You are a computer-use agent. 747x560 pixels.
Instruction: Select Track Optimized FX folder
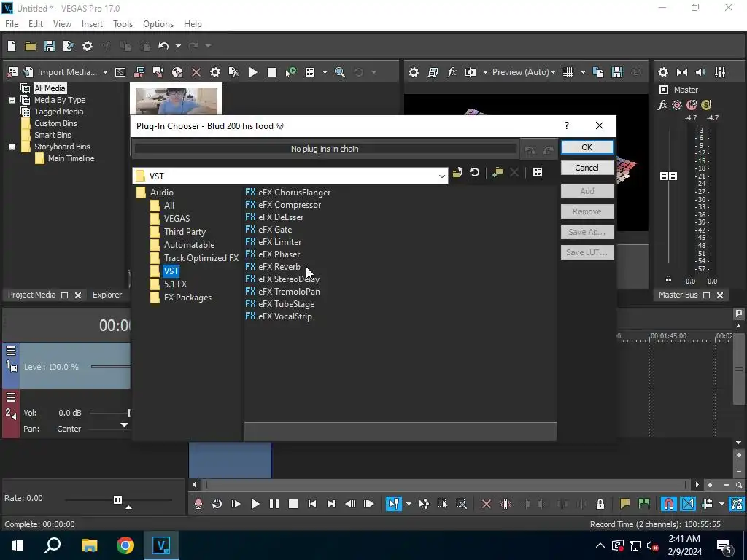(x=201, y=258)
